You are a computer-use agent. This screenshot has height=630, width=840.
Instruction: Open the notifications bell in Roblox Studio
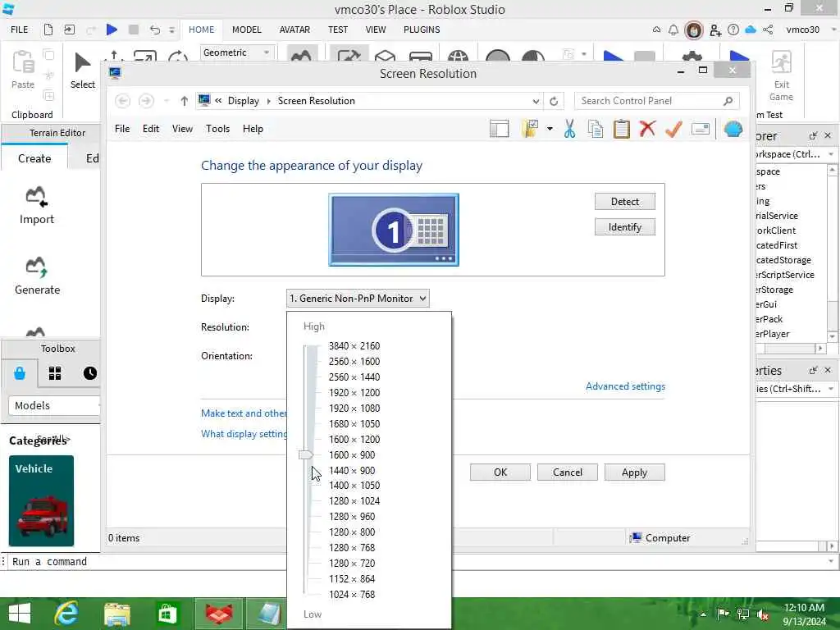673,30
